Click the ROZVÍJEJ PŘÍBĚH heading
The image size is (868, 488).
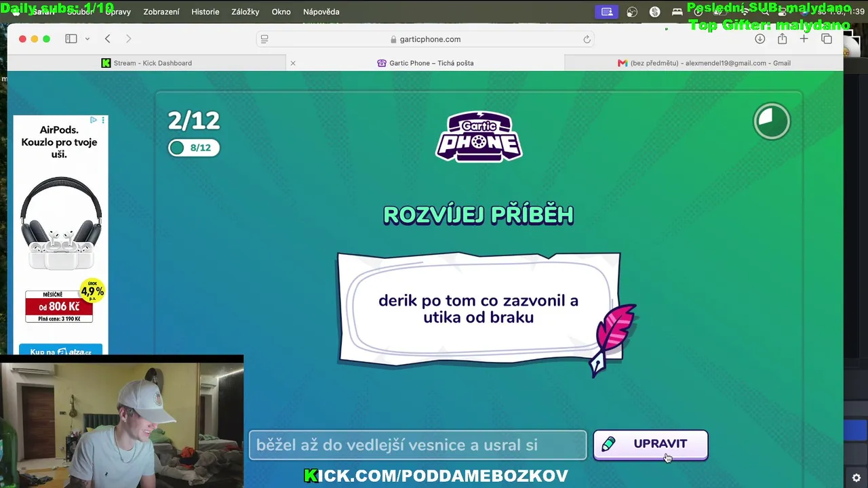tap(479, 215)
